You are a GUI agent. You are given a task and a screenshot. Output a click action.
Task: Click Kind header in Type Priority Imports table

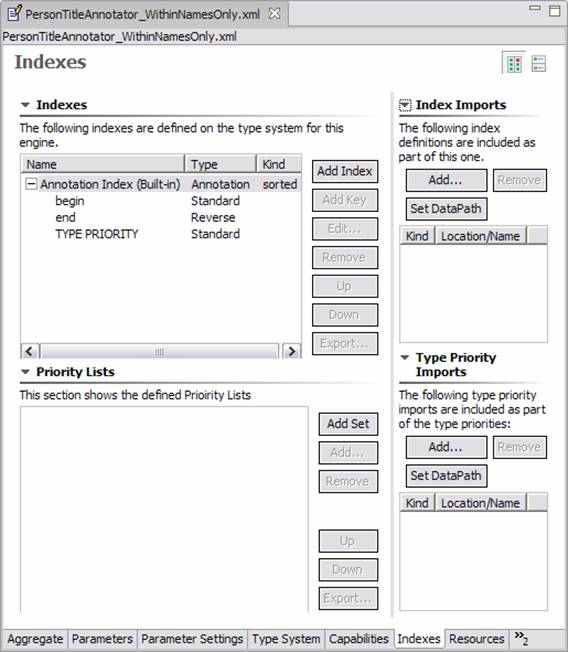(x=417, y=503)
